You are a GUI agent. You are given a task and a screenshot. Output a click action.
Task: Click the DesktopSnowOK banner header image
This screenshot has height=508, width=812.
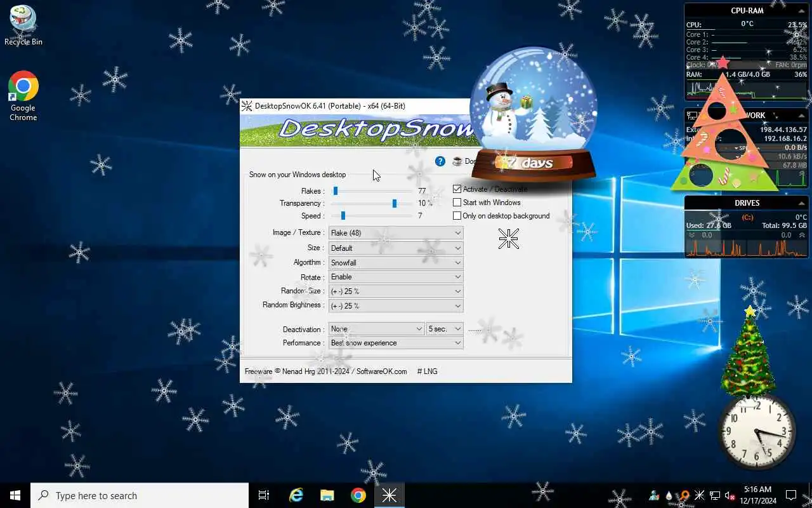pyautogui.click(x=355, y=130)
